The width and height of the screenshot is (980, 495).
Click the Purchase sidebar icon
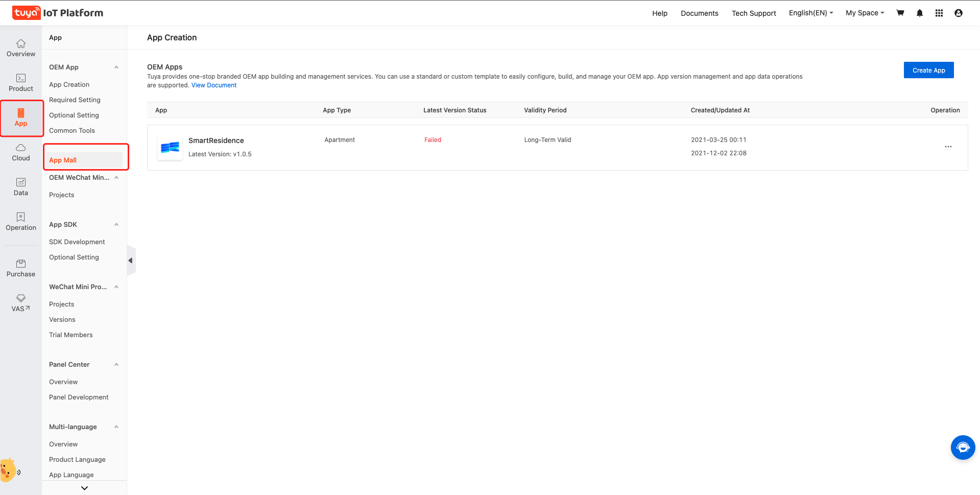pos(20,268)
